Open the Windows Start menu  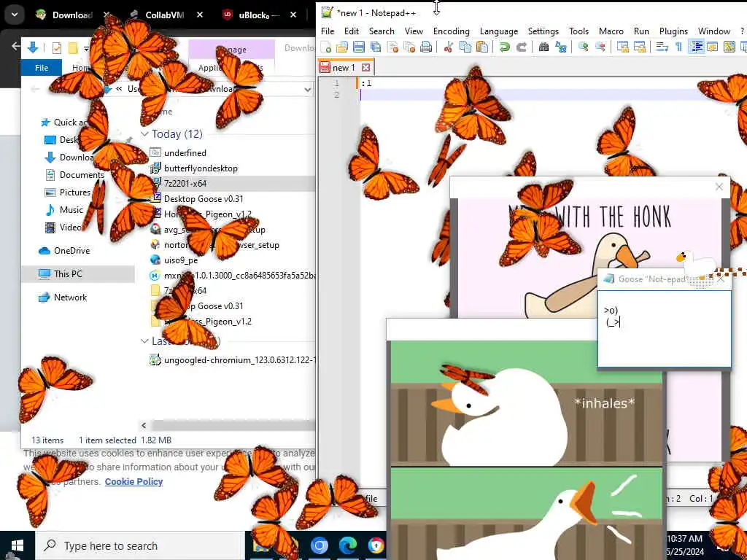click(x=18, y=545)
